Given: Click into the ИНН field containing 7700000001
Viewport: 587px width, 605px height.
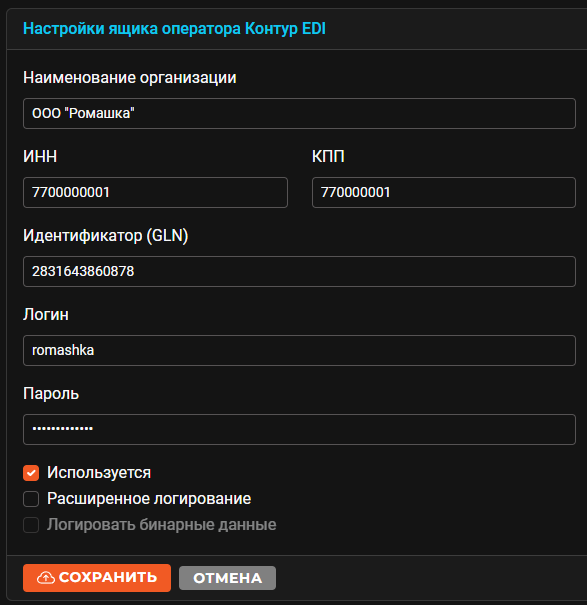Looking at the screenshot, I should coord(155,192).
